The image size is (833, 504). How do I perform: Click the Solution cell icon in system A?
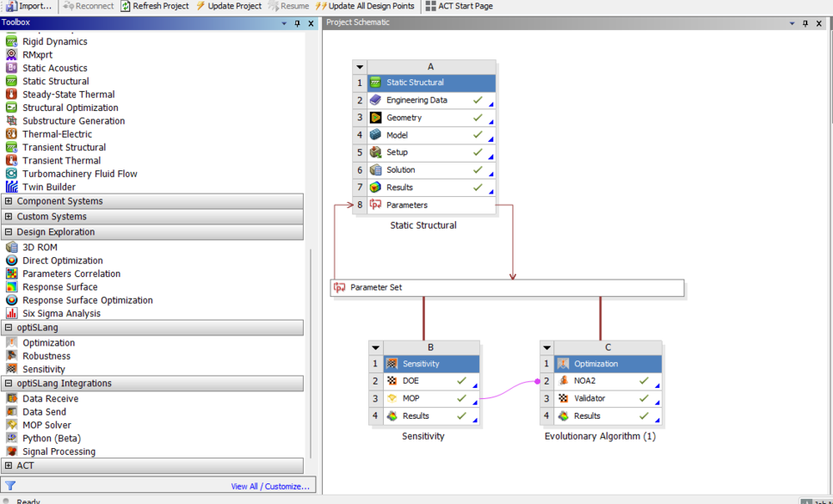point(375,170)
